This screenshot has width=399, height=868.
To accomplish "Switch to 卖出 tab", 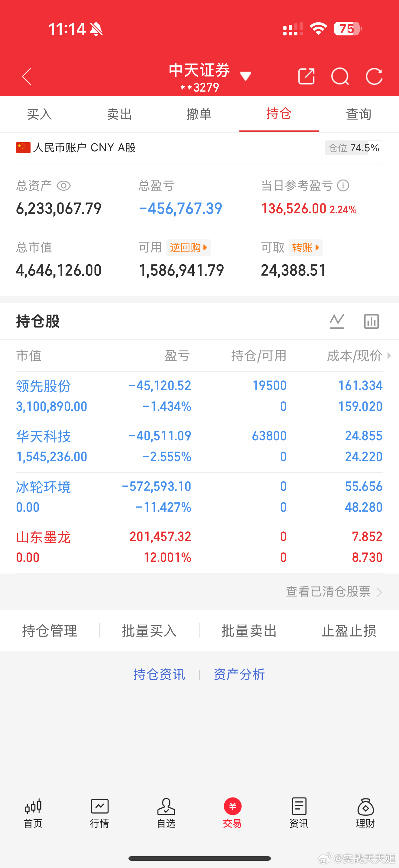I will [x=119, y=114].
